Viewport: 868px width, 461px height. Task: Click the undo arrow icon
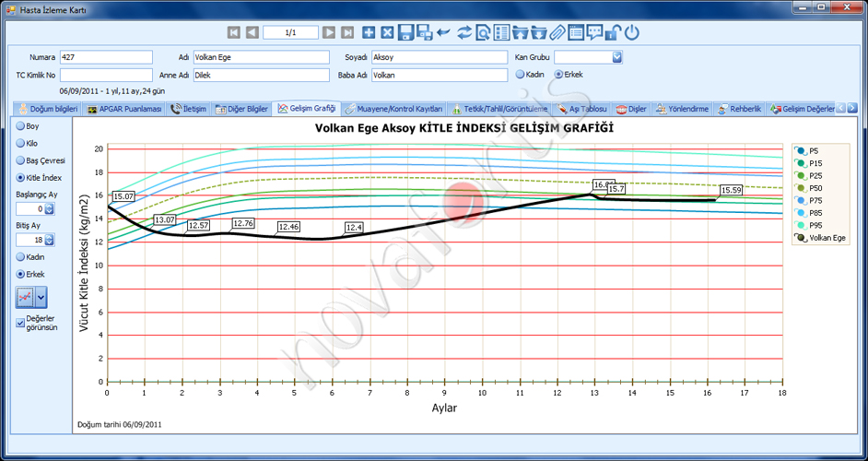coord(443,32)
